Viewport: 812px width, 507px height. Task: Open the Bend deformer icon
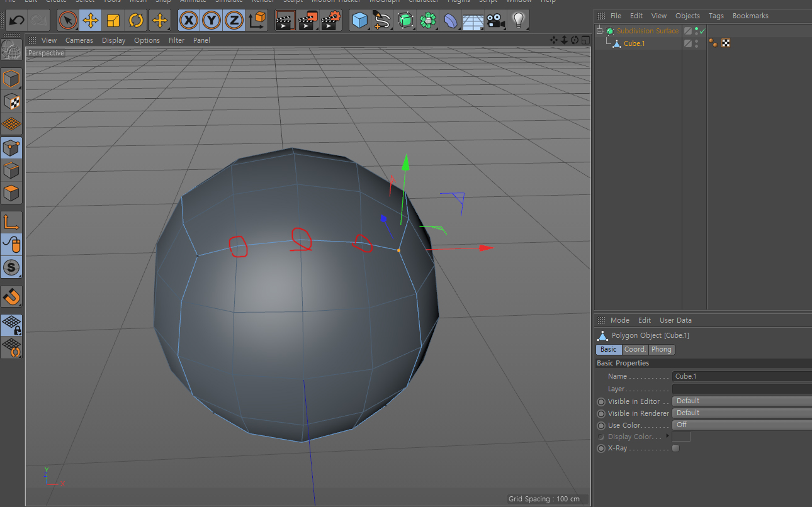(x=451, y=20)
